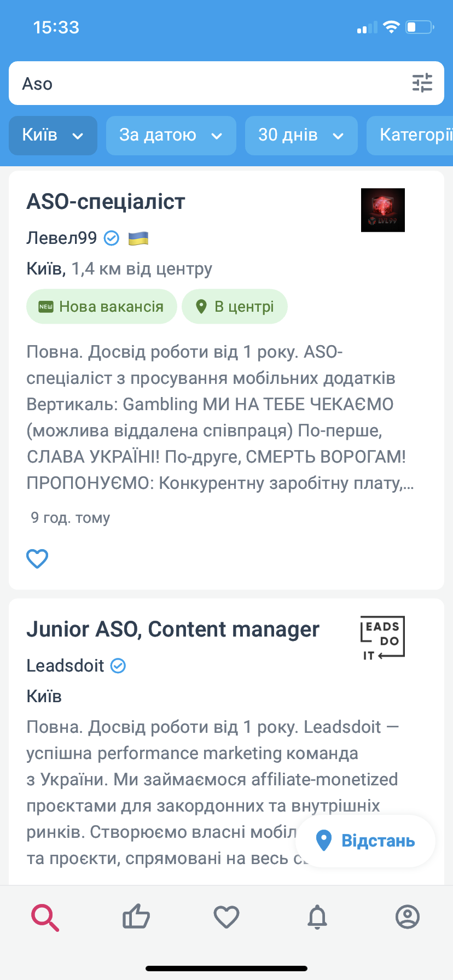453x980 pixels.
Task: Open Junior ASO, Content manager vacancy
Action: pos(173,629)
